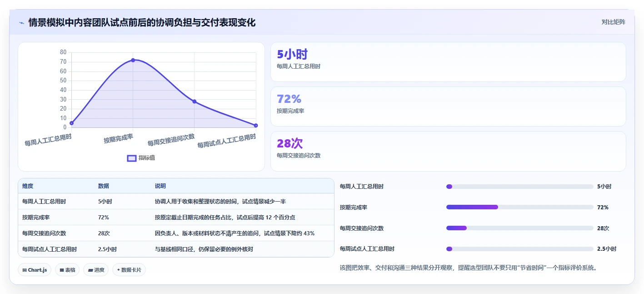Image resolution: width=644 pixels, height=294 pixels.
Task: Click the 说明 column header
Action: point(160,186)
